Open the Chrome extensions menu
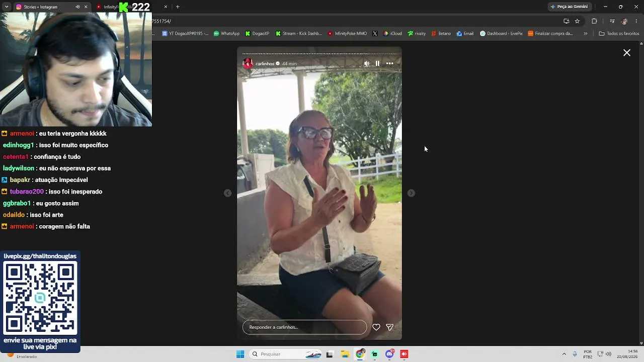Screen dimensions: 644x362 [594, 21]
